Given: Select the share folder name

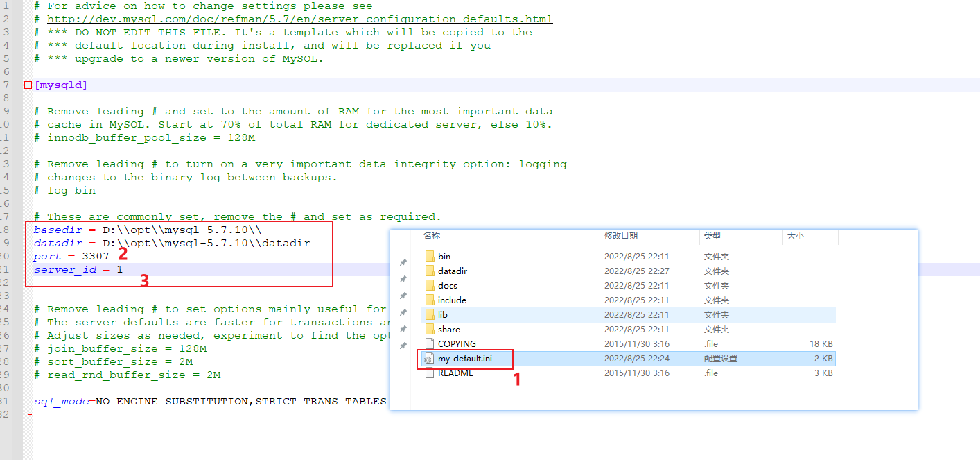Looking at the screenshot, I should point(449,330).
